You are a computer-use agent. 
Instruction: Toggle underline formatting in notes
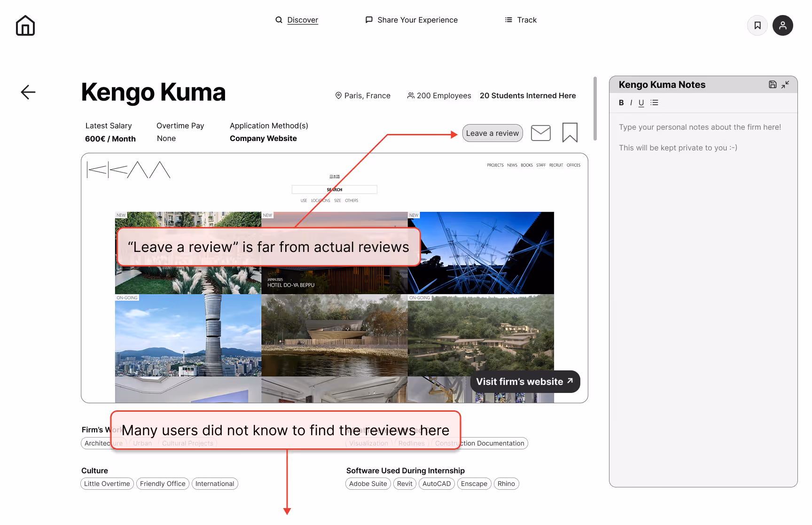pos(641,102)
